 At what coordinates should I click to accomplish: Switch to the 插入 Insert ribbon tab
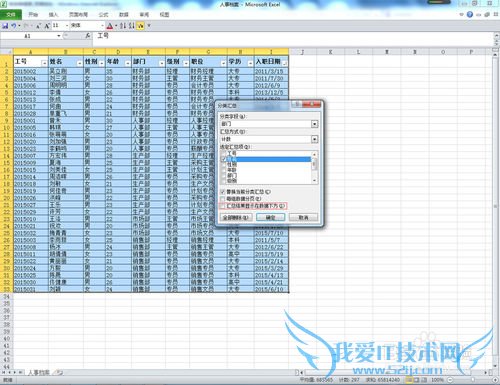(x=53, y=15)
